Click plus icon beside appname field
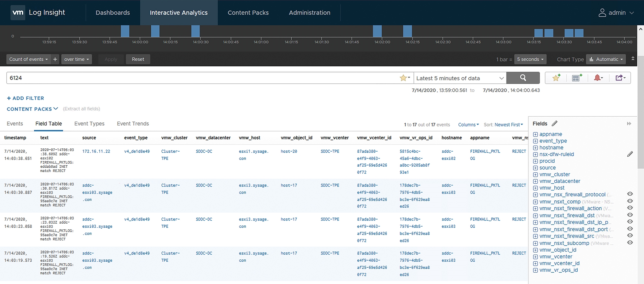The image size is (644, 284). click(x=535, y=134)
